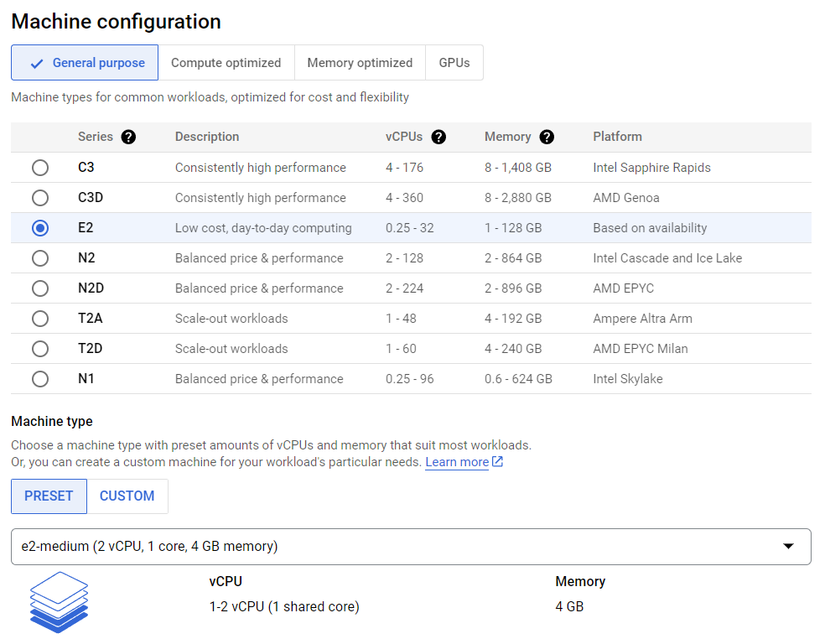Click the '4 - 176' vCPUs cell
This screenshot has height=644, width=830.
coord(404,168)
